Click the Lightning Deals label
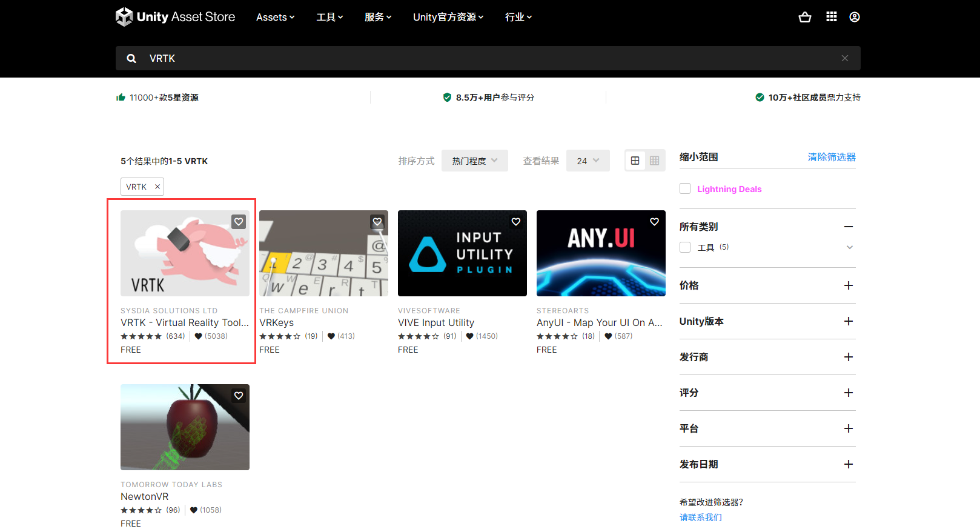980x529 pixels. coord(729,189)
